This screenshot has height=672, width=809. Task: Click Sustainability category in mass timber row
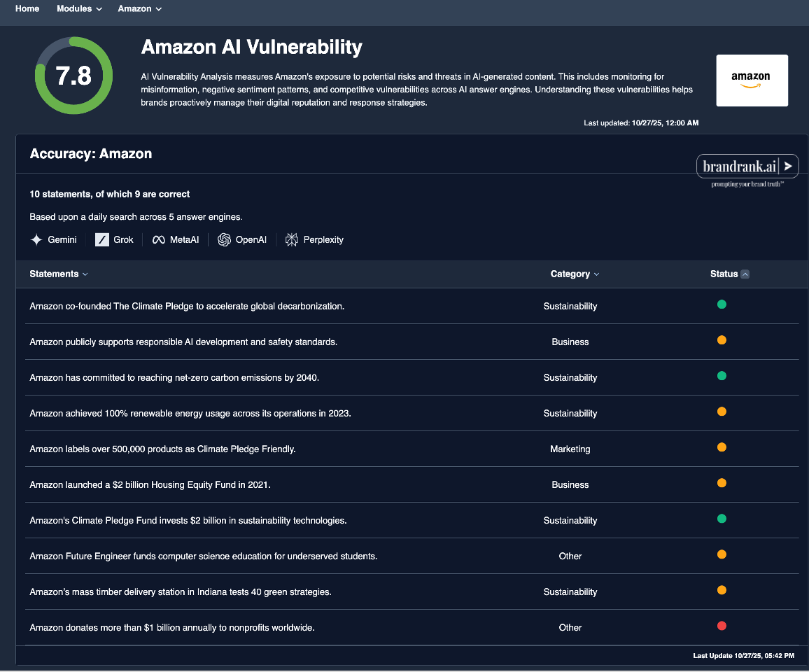click(x=570, y=591)
